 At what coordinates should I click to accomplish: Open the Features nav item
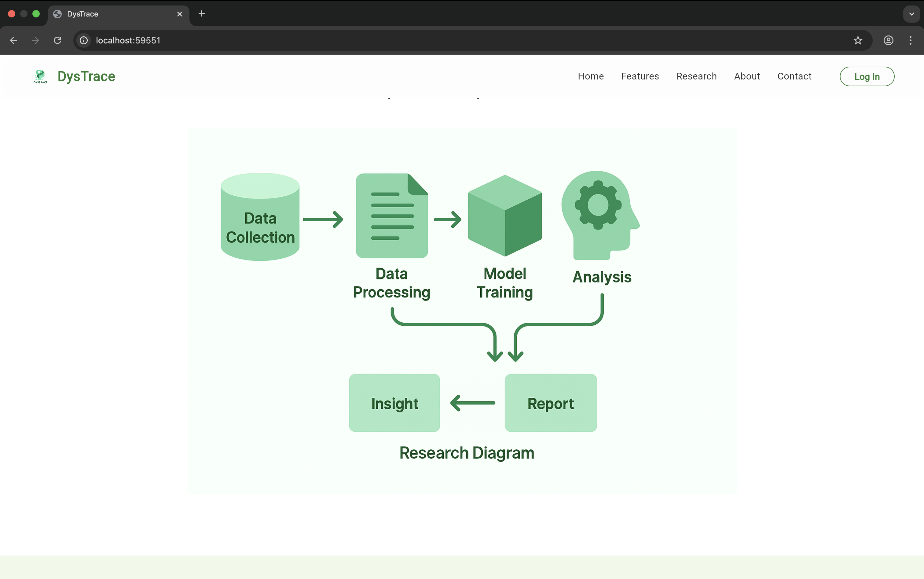(x=640, y=76)
